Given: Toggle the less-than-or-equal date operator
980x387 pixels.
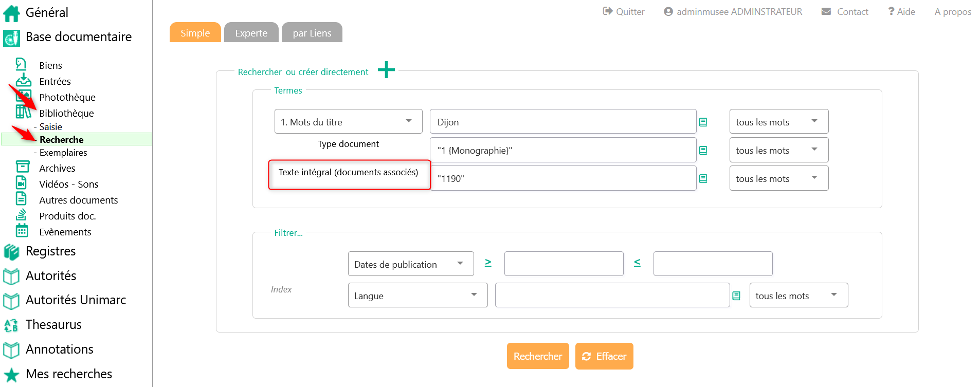Looking at the screenshot, I should pos(637,263).
